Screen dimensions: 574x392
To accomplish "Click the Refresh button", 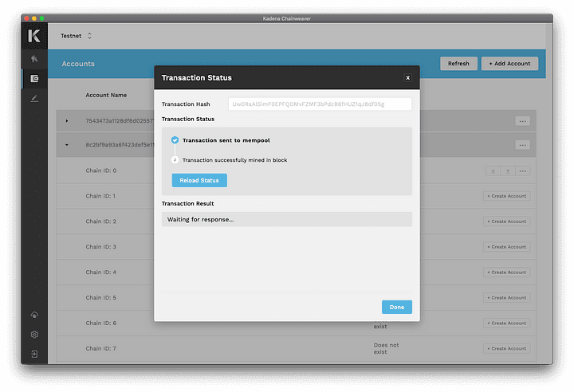I will click(x=458, y=63).
